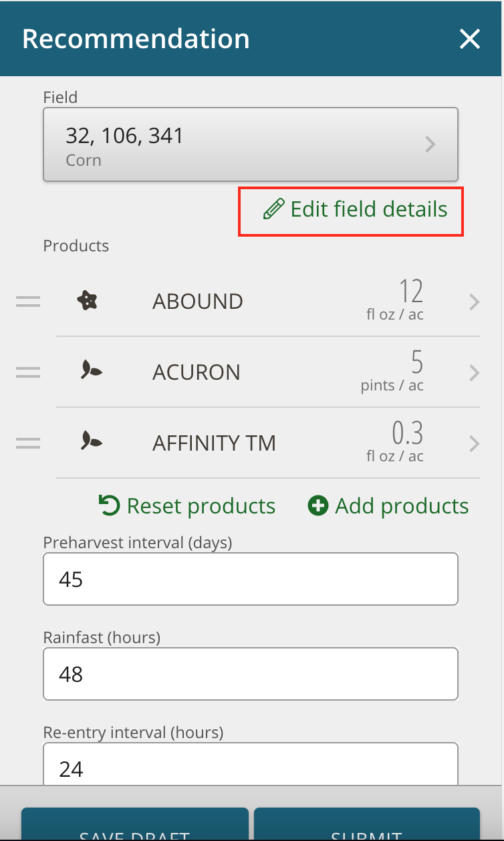
Task: Click the AFFINITY TM rate value 0.3
Action: (x=408, y=434)
